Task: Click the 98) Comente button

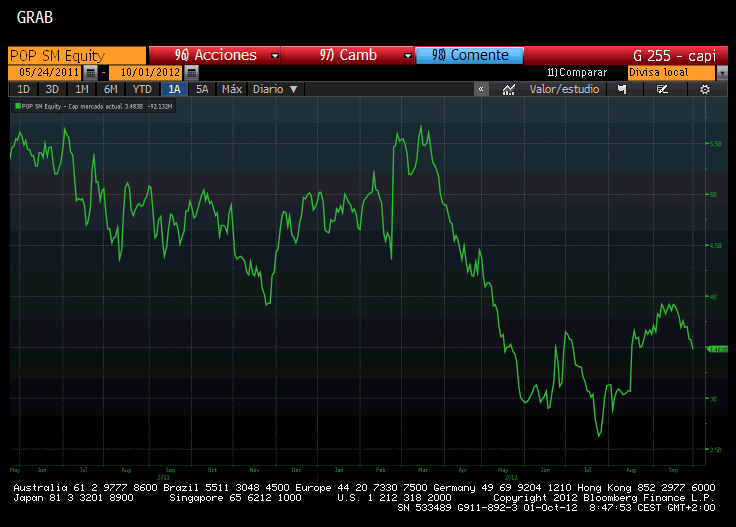Action: (x=469, y=55)
